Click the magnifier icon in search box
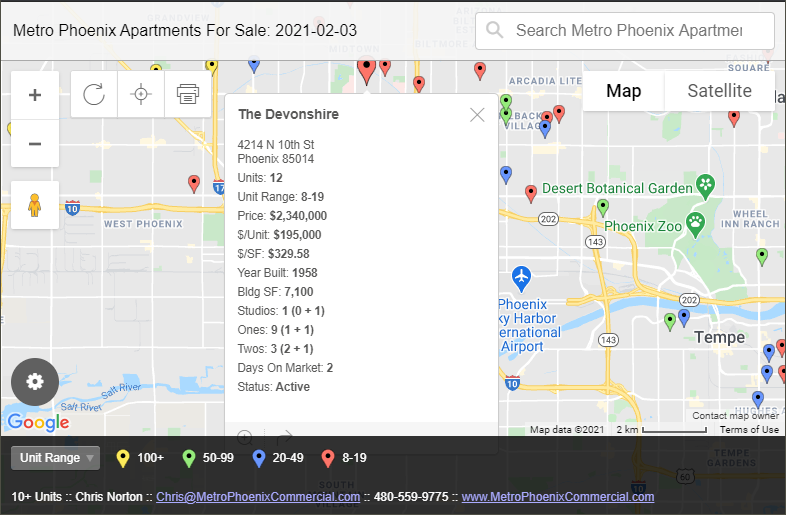 [494, 30]
